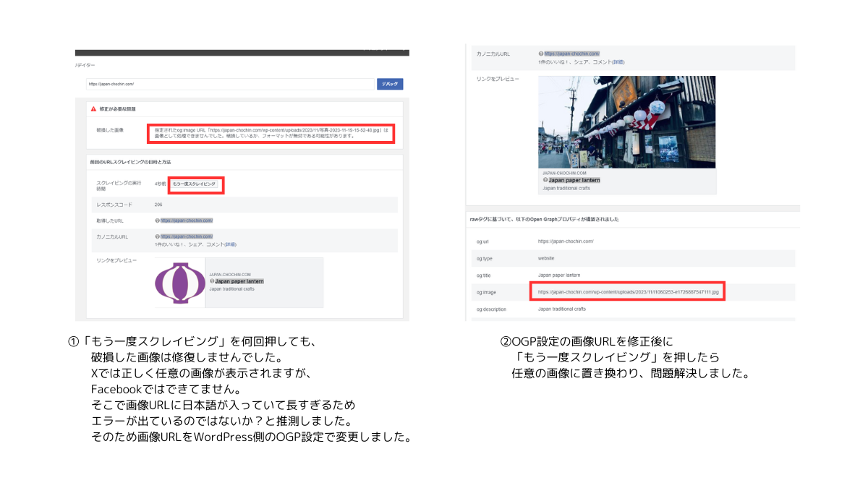Click the blue デバッグ button
868x488 pixels.
390,84
